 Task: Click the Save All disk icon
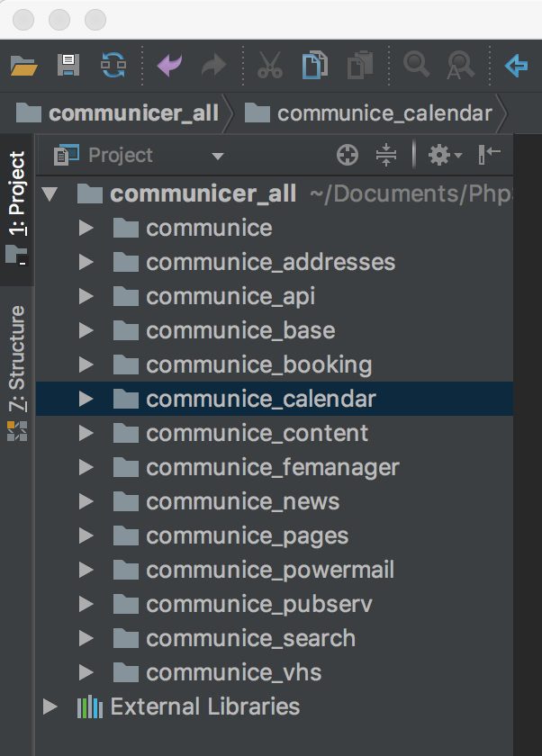pyautogui.click(x=68, y=66)
